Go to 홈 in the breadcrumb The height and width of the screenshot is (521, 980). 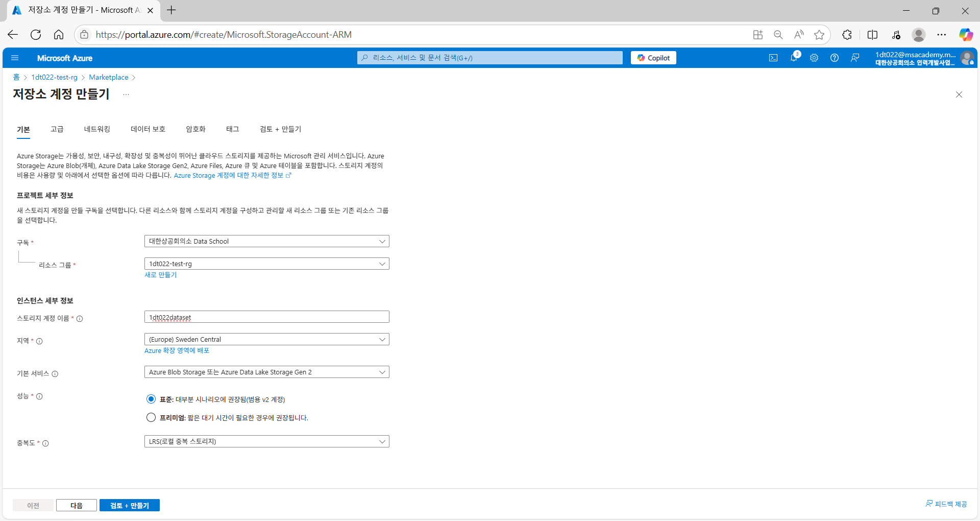(16, 77)
